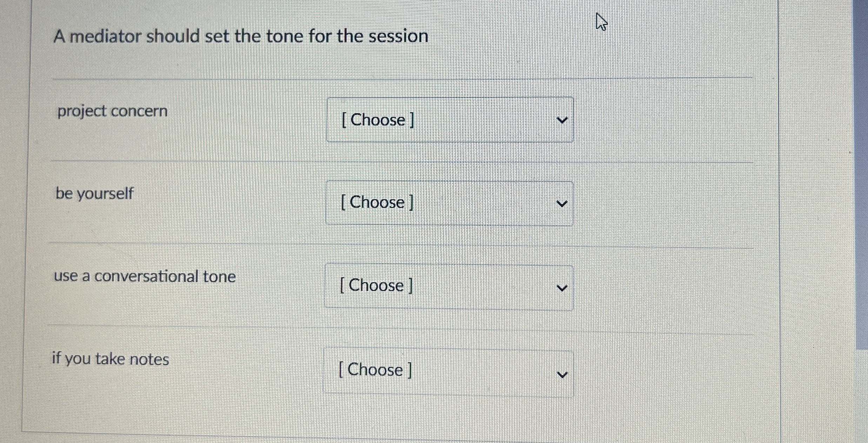Image resolution: width=868 pixels, height=443 pixels.
Task: Select the [Choose] text in the second dropdown
Action: 377,203
